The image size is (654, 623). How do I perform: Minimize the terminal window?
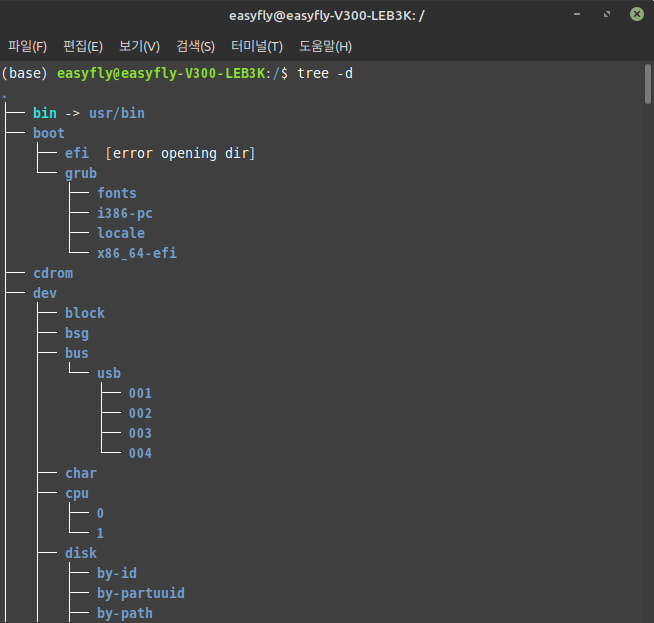pyautogui.click(x=577, y=14)
